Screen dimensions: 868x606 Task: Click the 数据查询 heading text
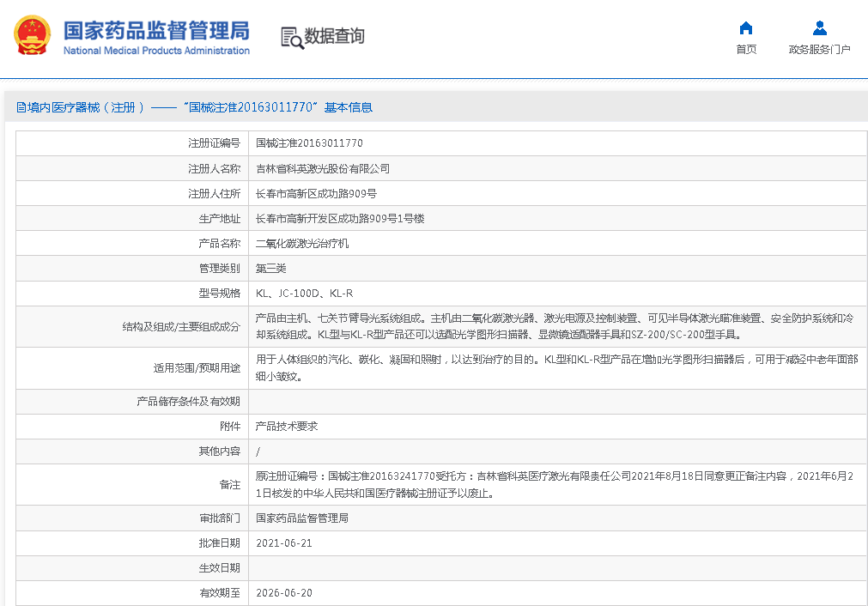(335, 36)
